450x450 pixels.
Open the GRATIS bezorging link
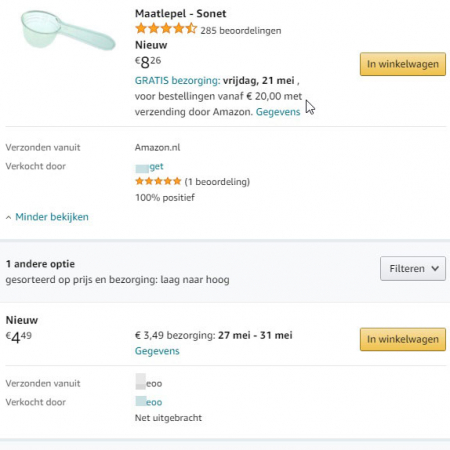pyautogui.click(x=177, y=80)
